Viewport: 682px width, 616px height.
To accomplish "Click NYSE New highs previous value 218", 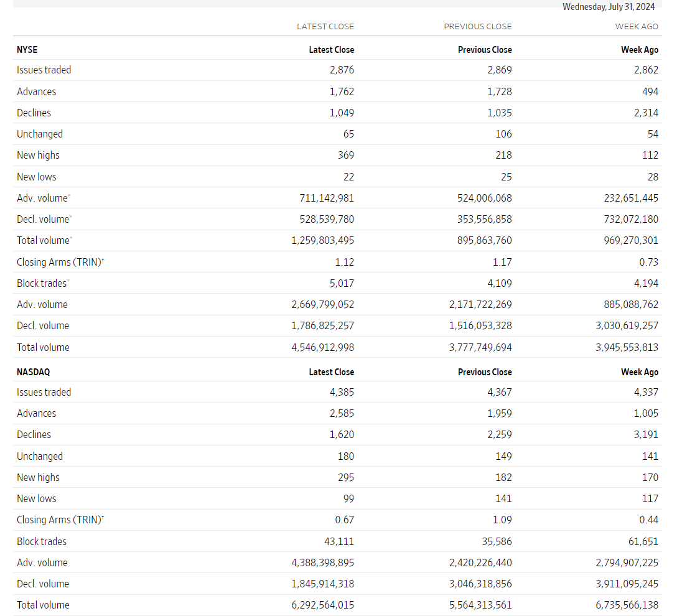I will point(503,156).
